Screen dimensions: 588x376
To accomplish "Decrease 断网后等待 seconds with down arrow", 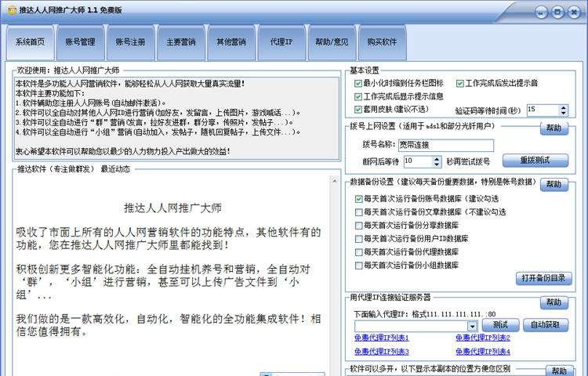I will (437, 164).
